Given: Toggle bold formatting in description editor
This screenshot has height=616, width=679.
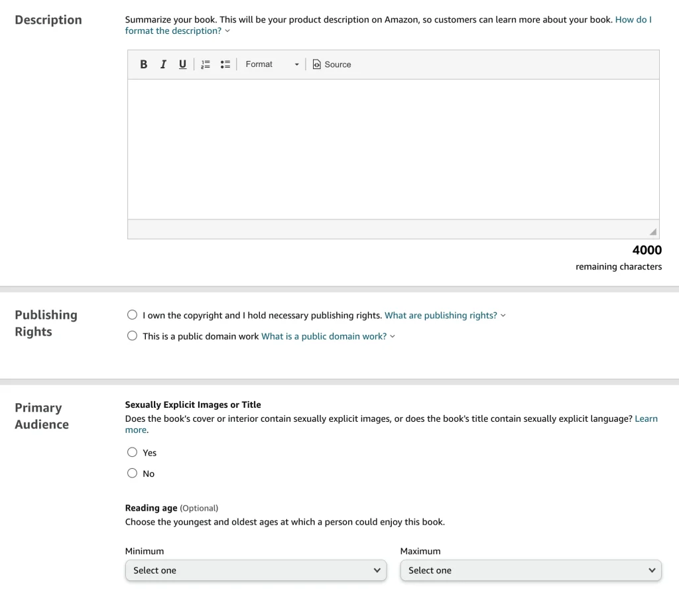Looking at the screenshot, I should point(144,64).
